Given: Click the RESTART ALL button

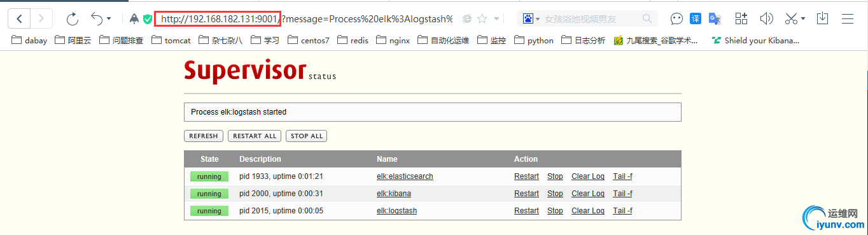Looking at the screenshot, I should tap(255, 136).
